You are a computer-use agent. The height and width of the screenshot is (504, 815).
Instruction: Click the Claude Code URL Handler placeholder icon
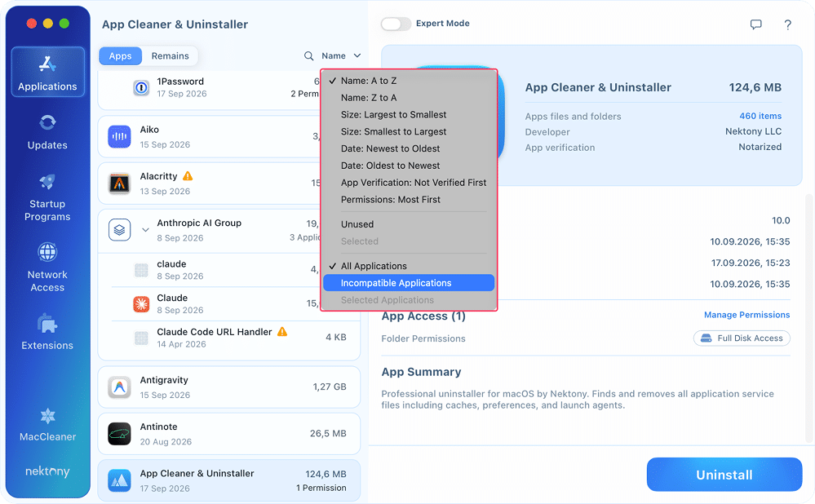coord(141,338)
